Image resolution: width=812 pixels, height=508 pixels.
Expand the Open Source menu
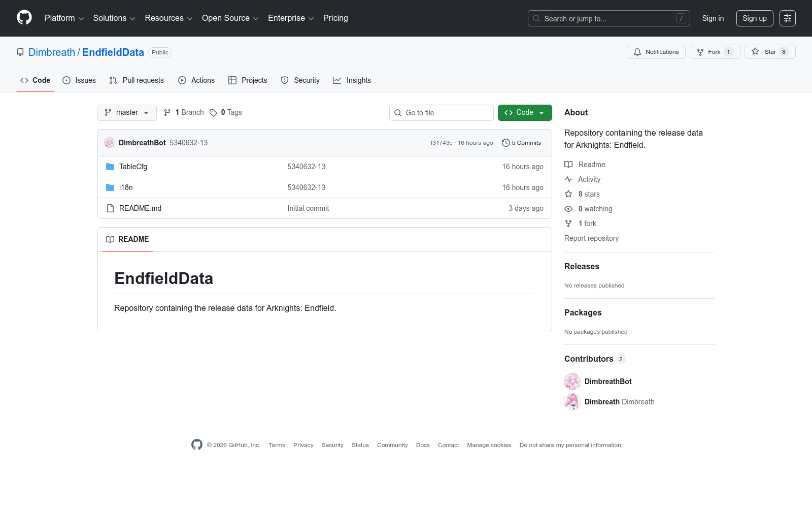coord(230,18)
